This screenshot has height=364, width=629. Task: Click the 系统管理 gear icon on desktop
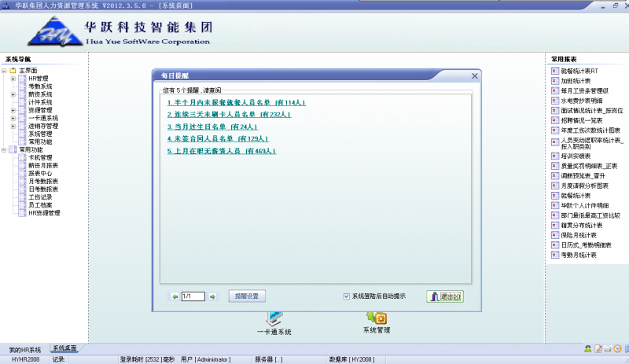(x=377, y=318)
